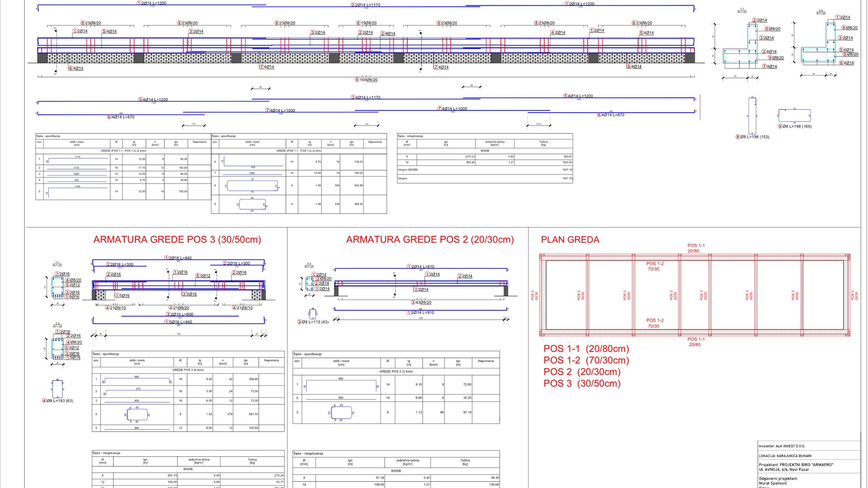Select the legend line POS 2 (20/30cm)
The width and height of the screenshot is (868, 488).
582,372
